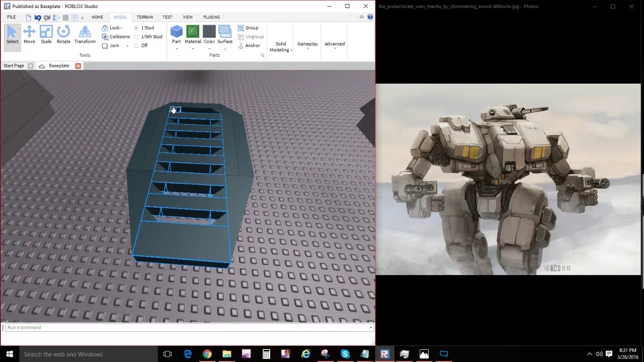Insert a new Part using cube icon
This screenshot has height=362, width=644.
tap(177, 31)
